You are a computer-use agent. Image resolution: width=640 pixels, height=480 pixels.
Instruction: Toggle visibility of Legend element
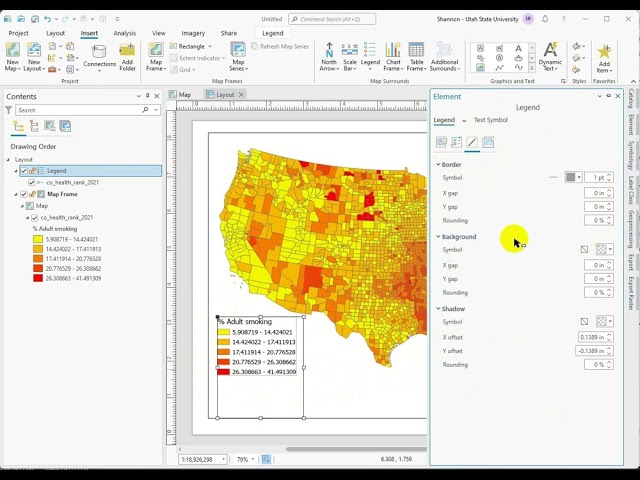point(24,171)
